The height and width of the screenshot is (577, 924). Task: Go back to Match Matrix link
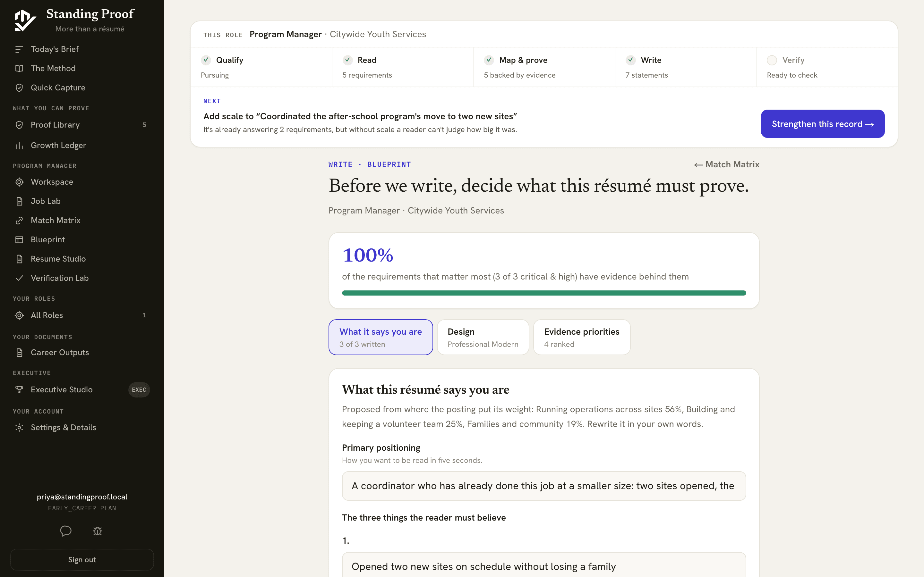pos(727,164)
